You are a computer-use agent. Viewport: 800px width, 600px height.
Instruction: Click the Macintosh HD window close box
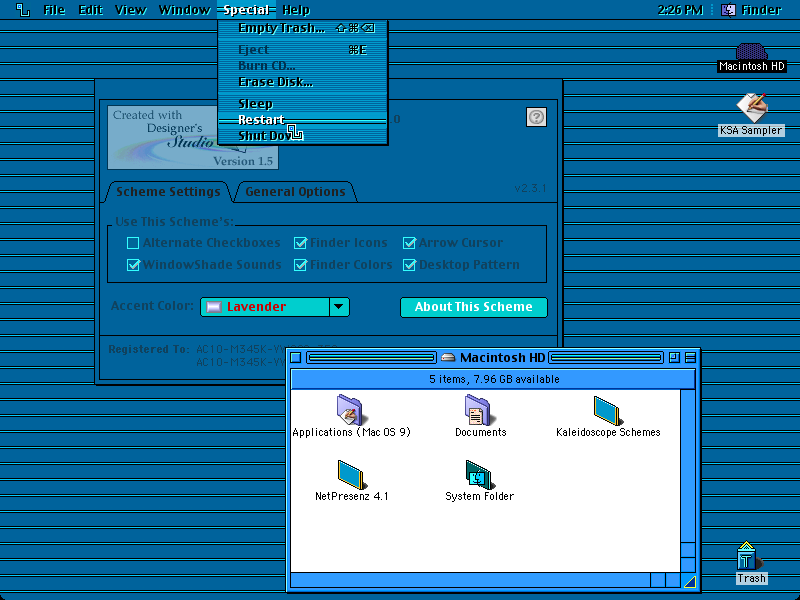pos(296,358)
